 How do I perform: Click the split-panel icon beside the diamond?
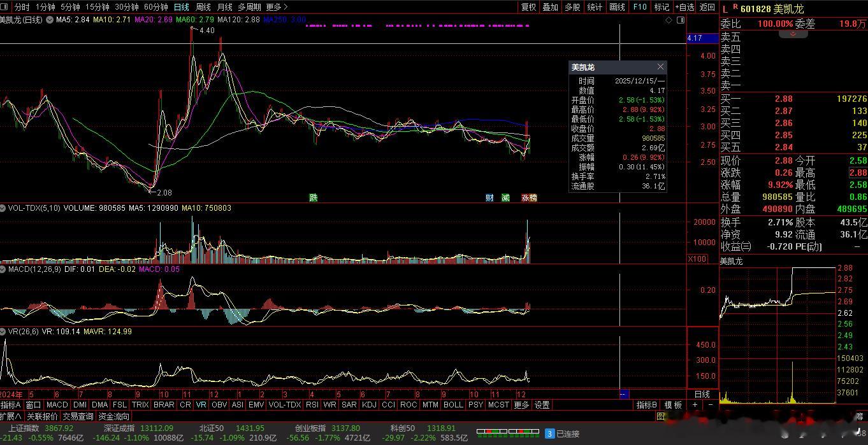(681, 20)
